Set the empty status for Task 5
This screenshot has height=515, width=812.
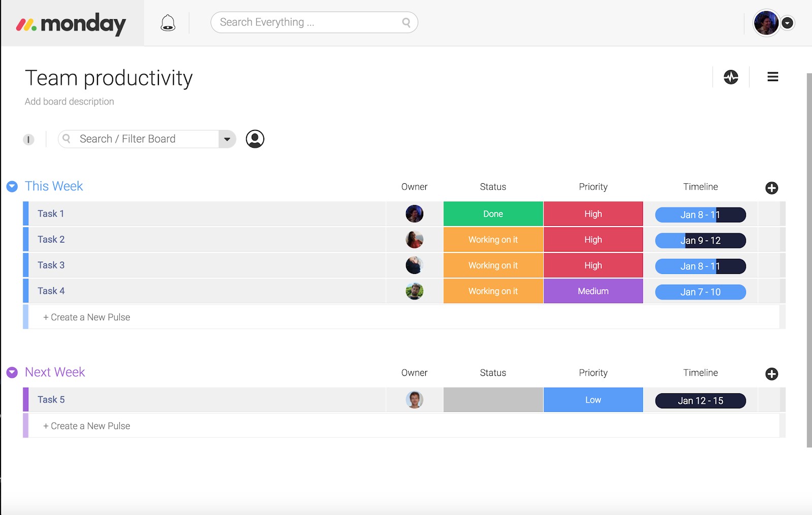[493, 400]
